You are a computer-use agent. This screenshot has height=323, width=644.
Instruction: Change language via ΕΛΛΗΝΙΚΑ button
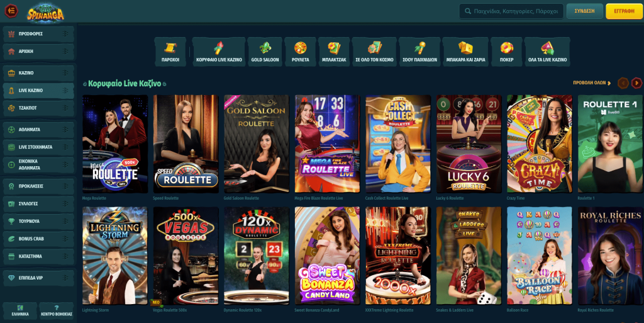point(19,310)
